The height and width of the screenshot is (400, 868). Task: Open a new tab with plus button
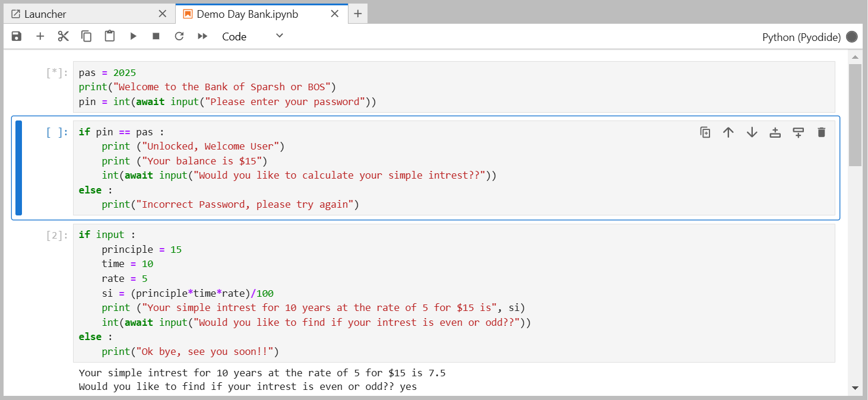[x=357, y=14]
